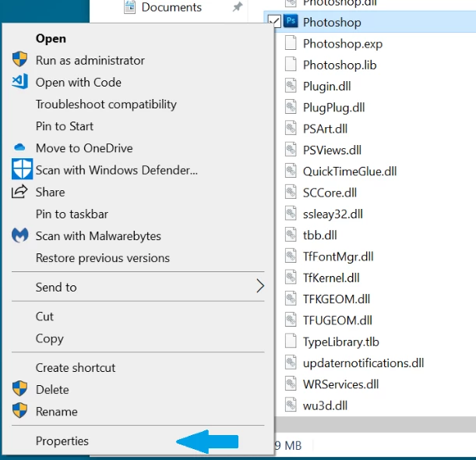Expand the Send to submenu arrow
Screen dimensions: 476x460
(x=260, y=286)
